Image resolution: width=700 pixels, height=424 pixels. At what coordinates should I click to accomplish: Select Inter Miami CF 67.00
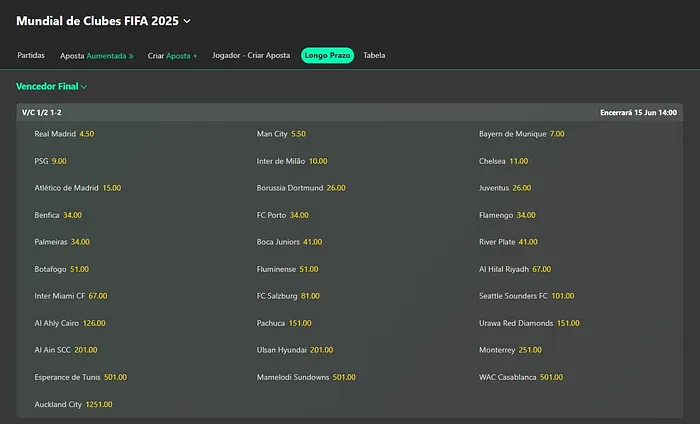point(71,296)
